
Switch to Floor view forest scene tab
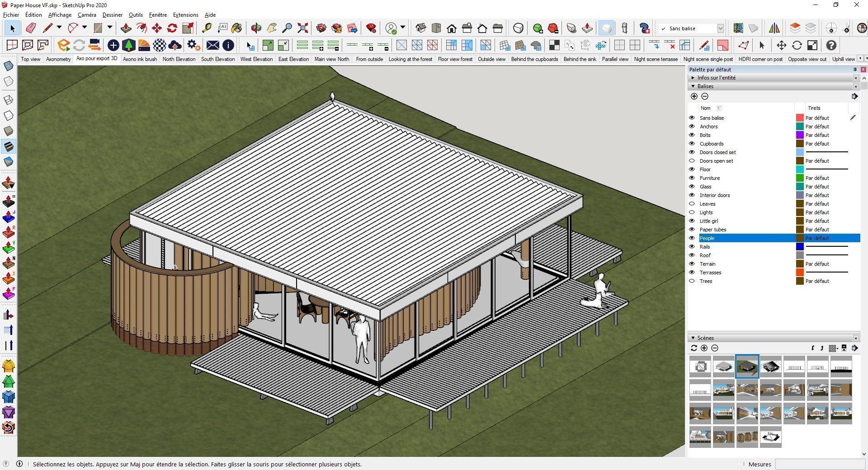pyautogui.click(x=455, y=59)
